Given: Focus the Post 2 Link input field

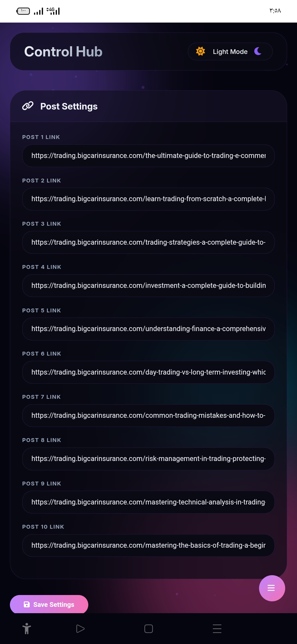Looking at the screenshot, I should pyautogui.click(x=148, y=199).
